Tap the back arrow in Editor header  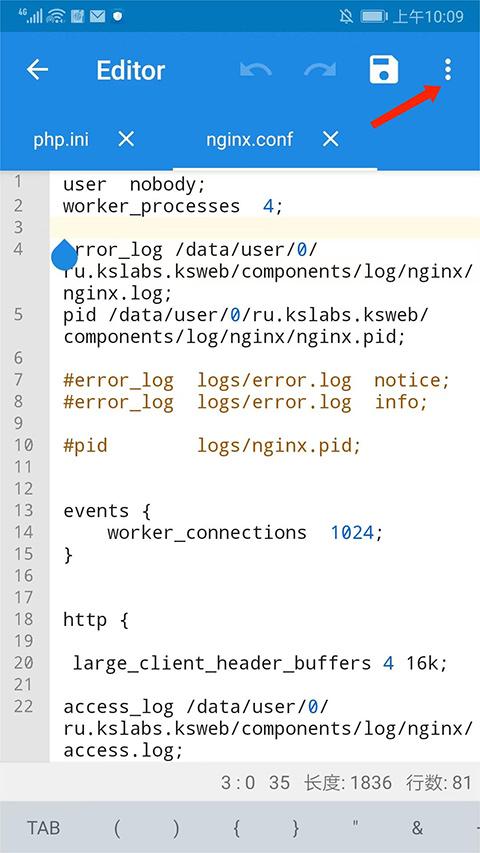click(x=38, y=70)
